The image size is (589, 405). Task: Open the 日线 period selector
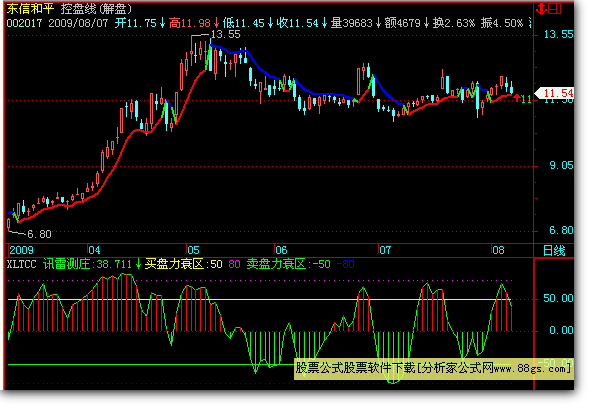(554, 251)
